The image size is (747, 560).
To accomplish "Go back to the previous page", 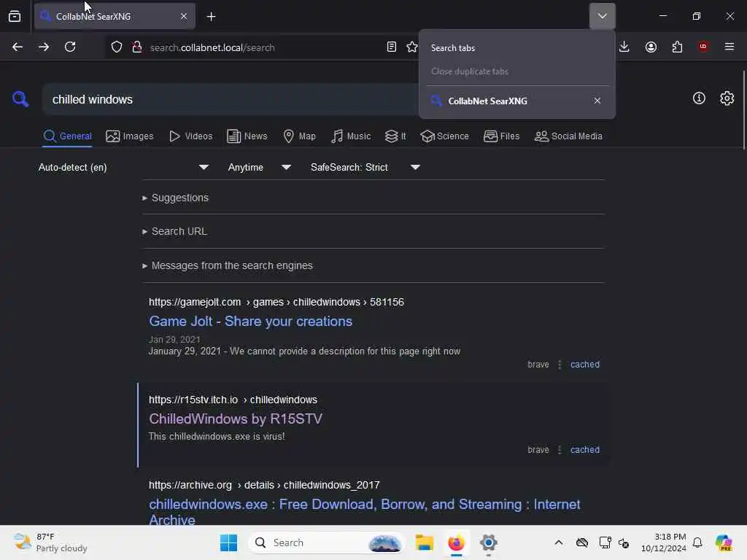I will pyautogui.click(x=18, y=47).
